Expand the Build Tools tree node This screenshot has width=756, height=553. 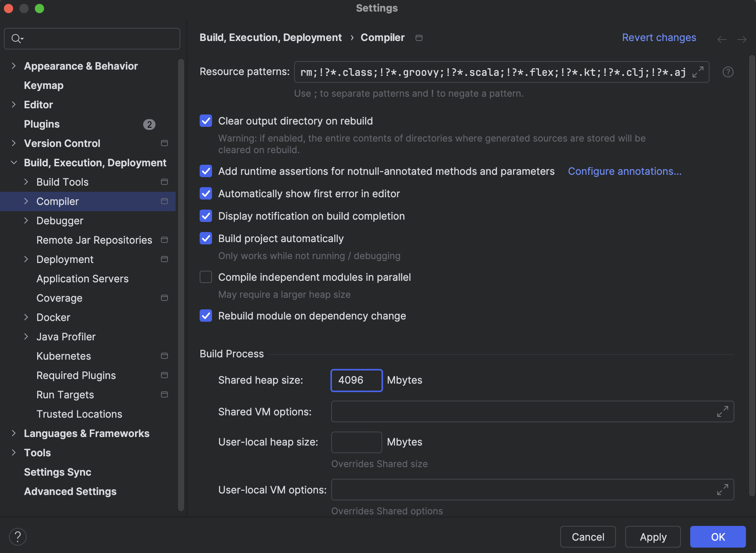[26, 182]
